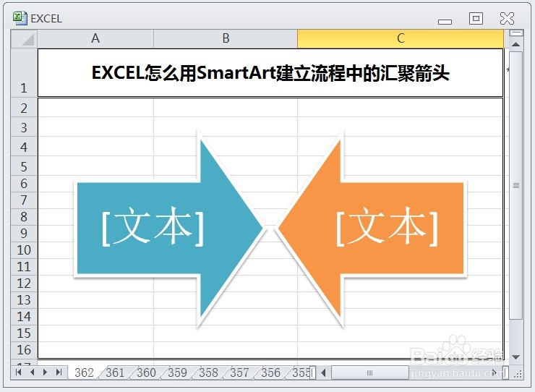The width and height of the screenshot is (535, 392).
Task: Click the vertical scrollbar down arrow
Action: (x=516, y=357)
